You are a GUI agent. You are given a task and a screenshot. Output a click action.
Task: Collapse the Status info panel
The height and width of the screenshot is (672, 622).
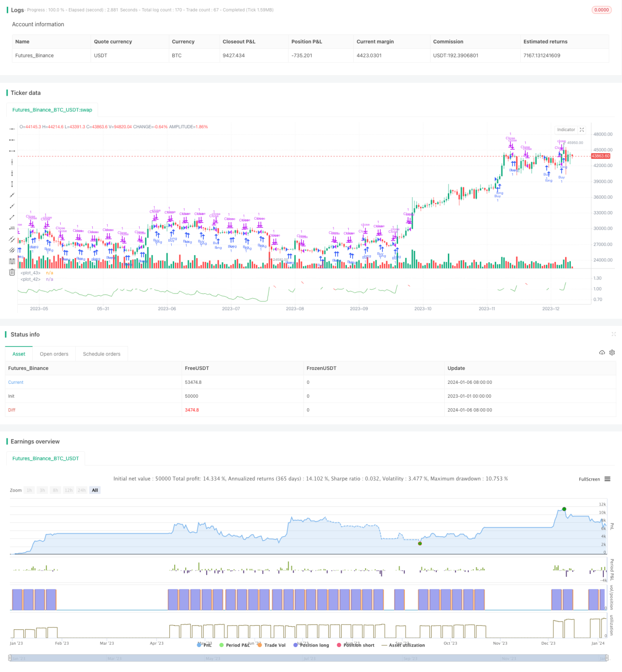[x=613, y=334]
